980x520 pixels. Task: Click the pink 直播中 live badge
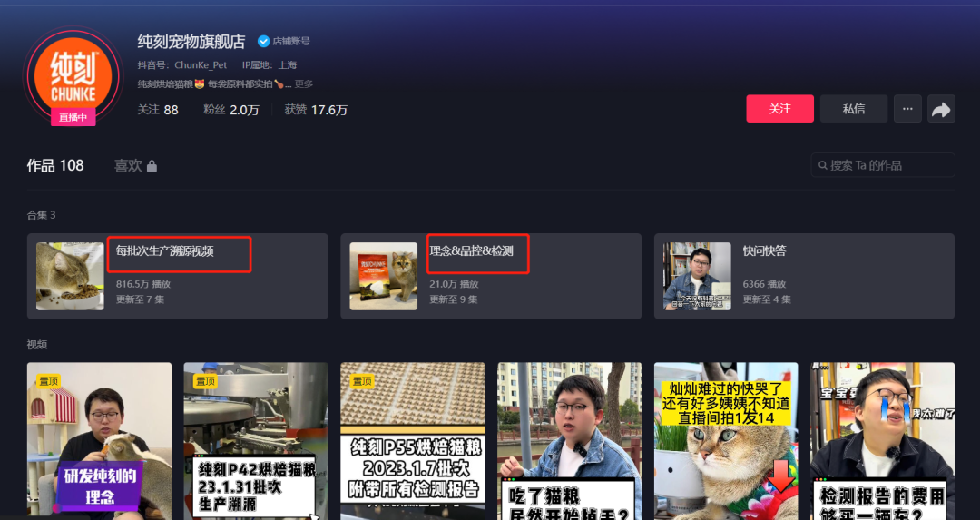click(73, 117)
